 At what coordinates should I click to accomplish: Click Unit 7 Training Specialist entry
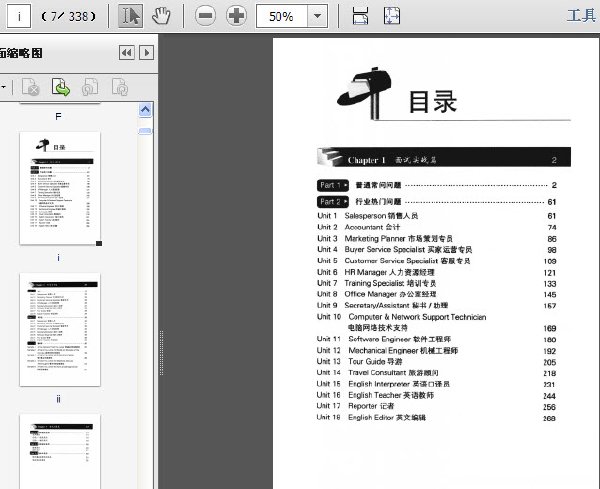437,284
